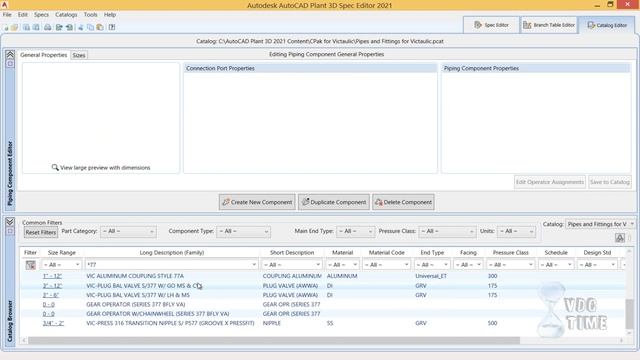Click the open folder toolbar icon
This screenshot has width=640, height=360.
(x=14, y=27)
